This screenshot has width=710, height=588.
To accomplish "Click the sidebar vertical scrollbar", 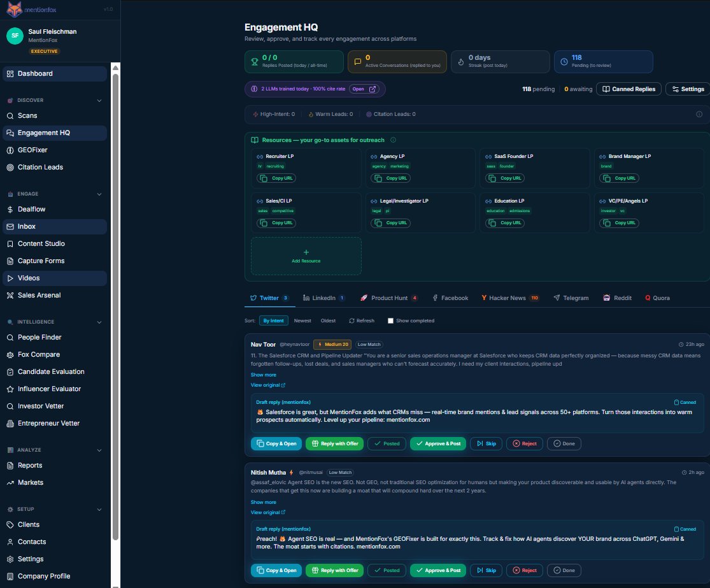I will 115,306.
